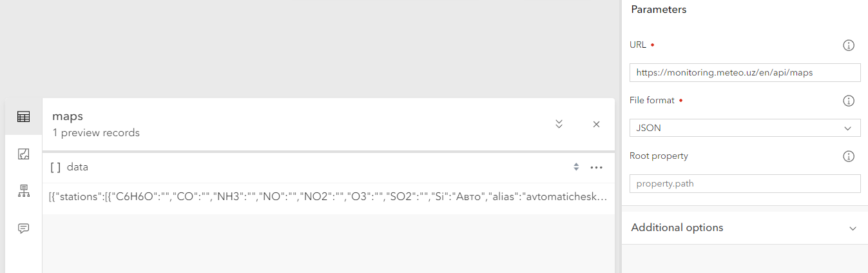Focus the Root property path field
The image size is (868, 273).
(x=745, y=183)
